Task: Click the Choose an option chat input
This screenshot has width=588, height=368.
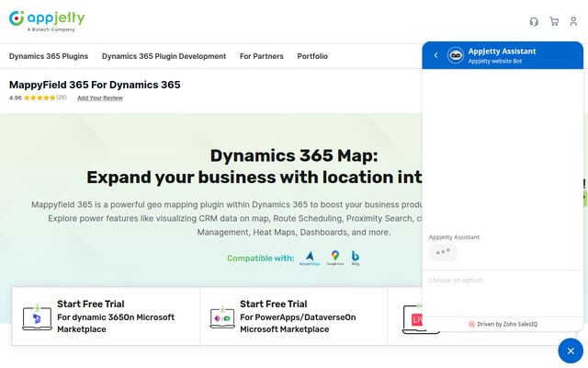Action: pos(503,280)
